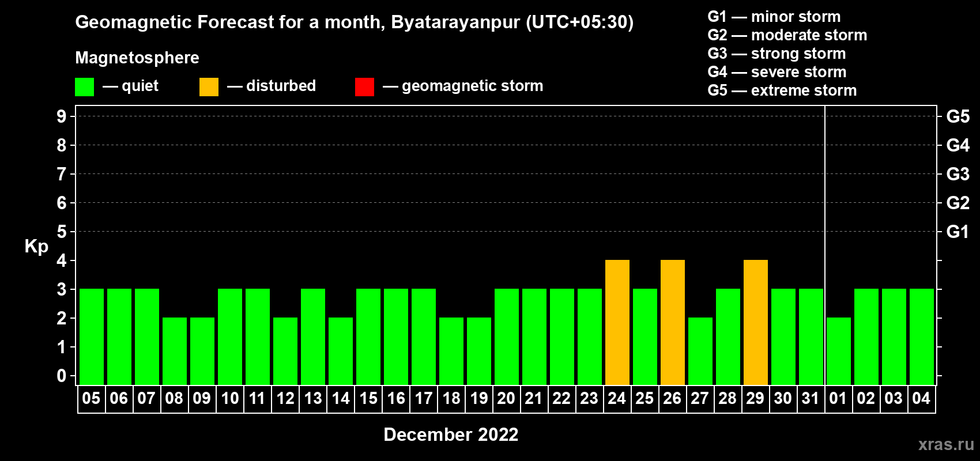The height and width of the screenshot is (461, 980).
Task: Click the green bar above day 12
Action: [x=285, y=352]
